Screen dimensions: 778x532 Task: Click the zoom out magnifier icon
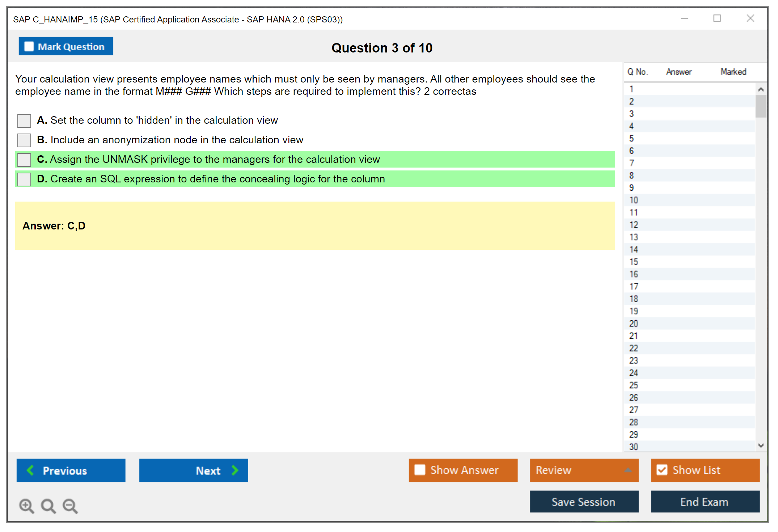[x=70, y=506]
